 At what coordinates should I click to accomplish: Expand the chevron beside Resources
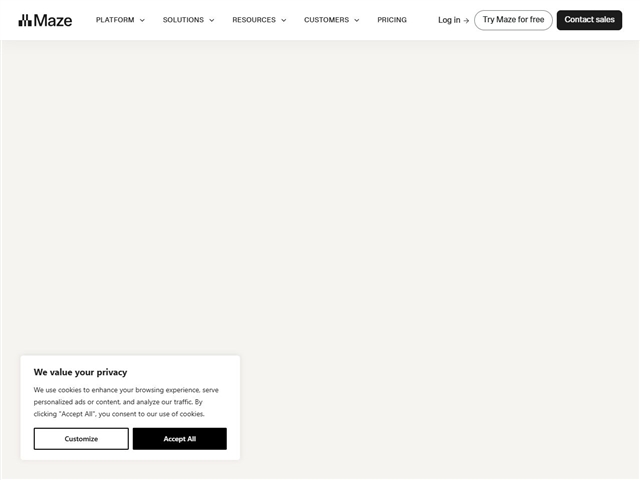click(284, 20)
